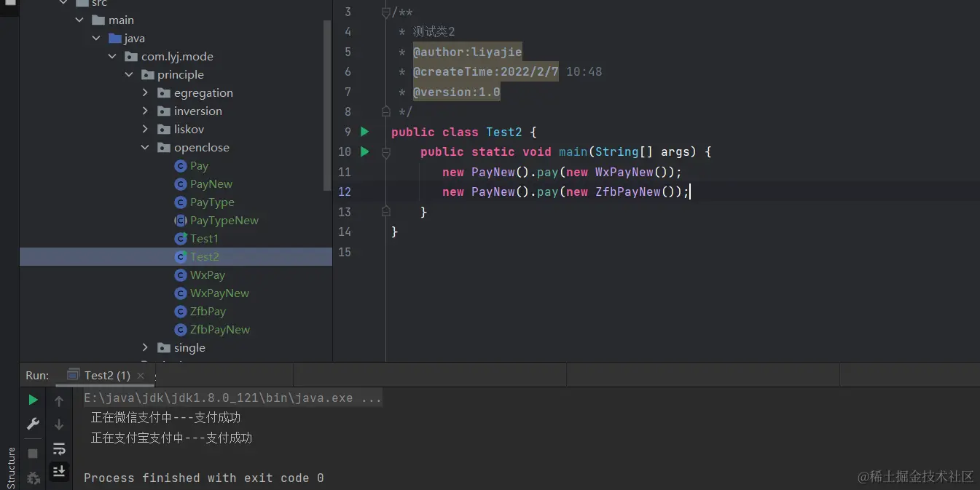Screen dimensions: 980x490
Task: Click line number 12 in the gutter
Action: click(x=345, y=191)
